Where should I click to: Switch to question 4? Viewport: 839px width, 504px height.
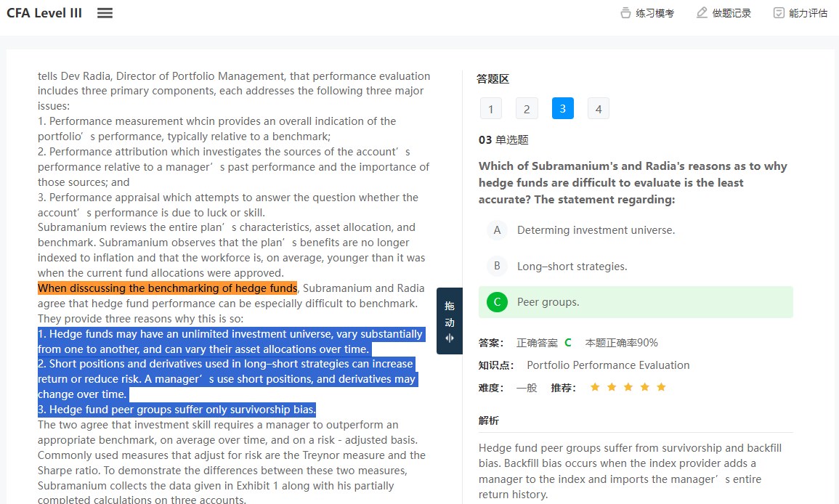pyautogui.click(x=599, y=109)
